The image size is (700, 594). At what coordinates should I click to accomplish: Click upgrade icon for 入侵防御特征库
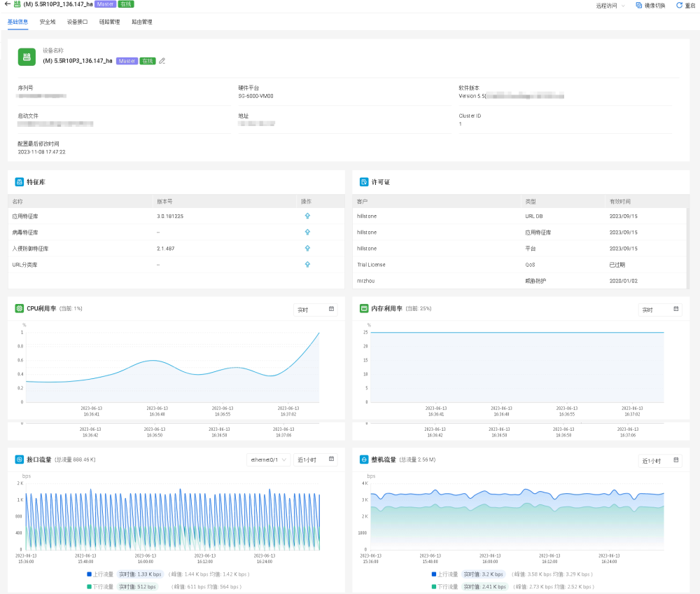pos(307,248)
